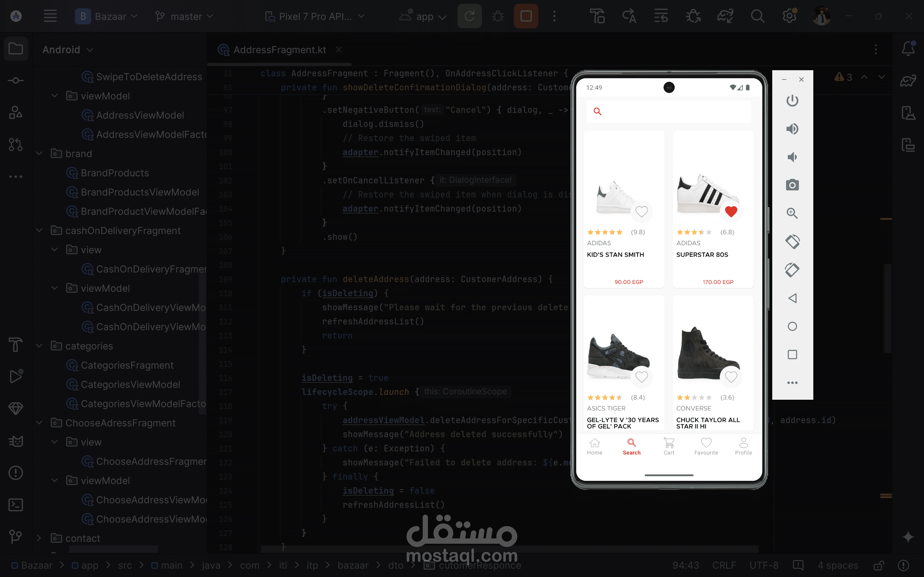
Task: Collapse the brand folder in tree
Action: pos(39,154)
